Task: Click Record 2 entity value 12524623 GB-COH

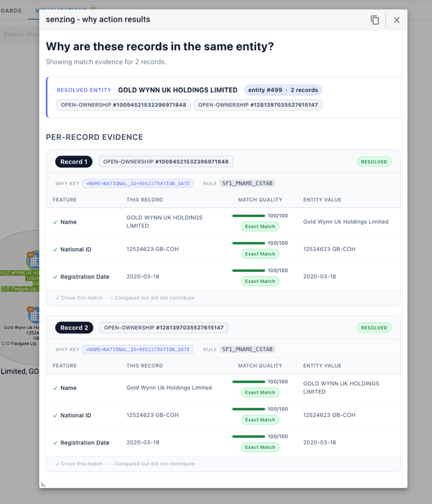Action: (x=330, y=415)
